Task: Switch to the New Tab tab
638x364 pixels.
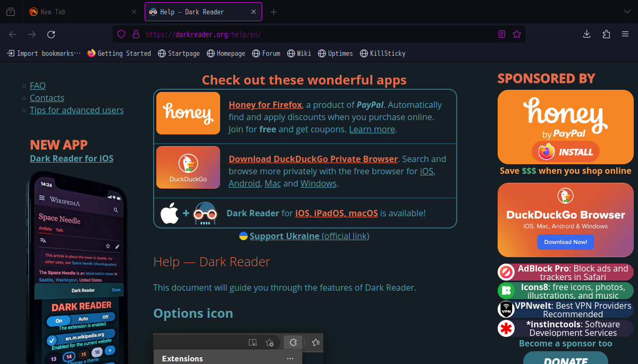Action: (83, 12)
